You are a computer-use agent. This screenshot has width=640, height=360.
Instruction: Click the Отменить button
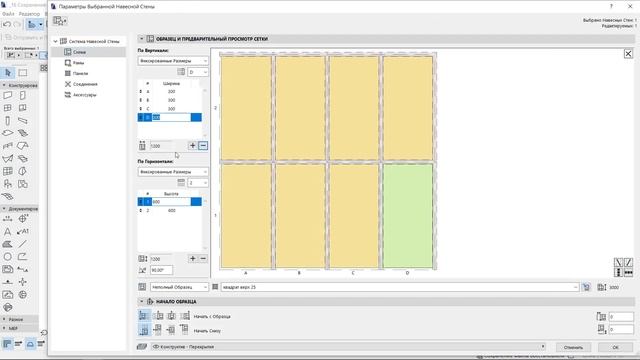click(x=573, y=347)
